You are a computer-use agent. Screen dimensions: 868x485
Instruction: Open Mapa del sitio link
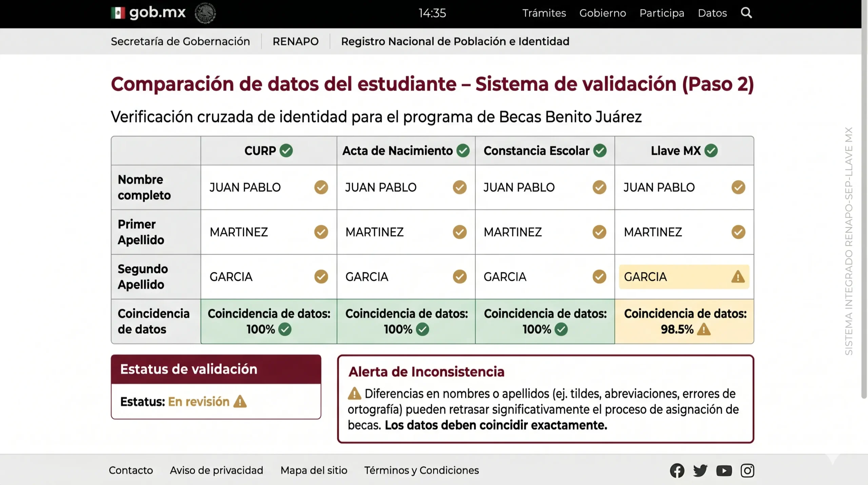[314, 470]
